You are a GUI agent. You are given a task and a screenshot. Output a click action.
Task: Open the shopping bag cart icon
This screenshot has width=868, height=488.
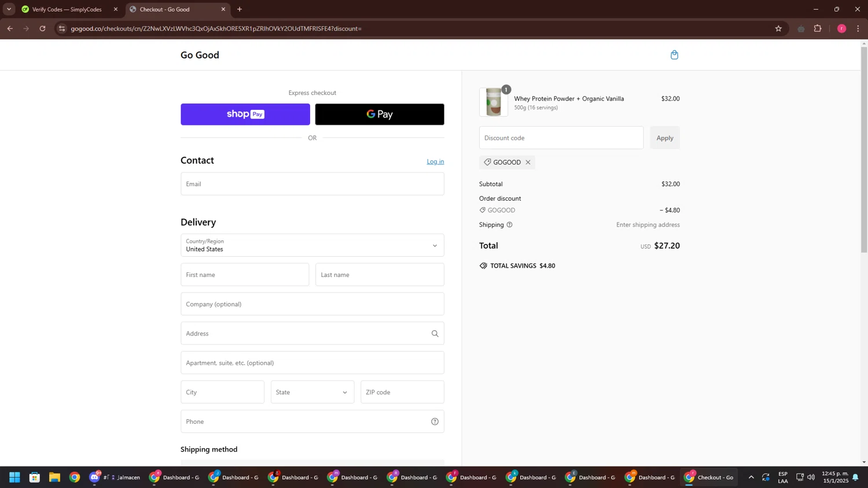click(x=674, y=55)
